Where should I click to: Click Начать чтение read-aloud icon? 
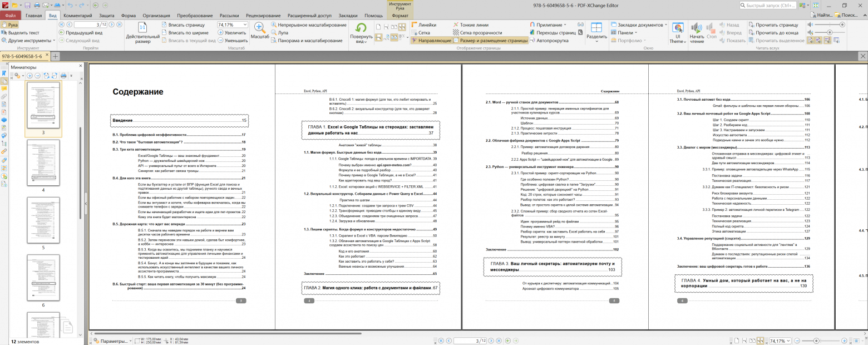(697, 30)
